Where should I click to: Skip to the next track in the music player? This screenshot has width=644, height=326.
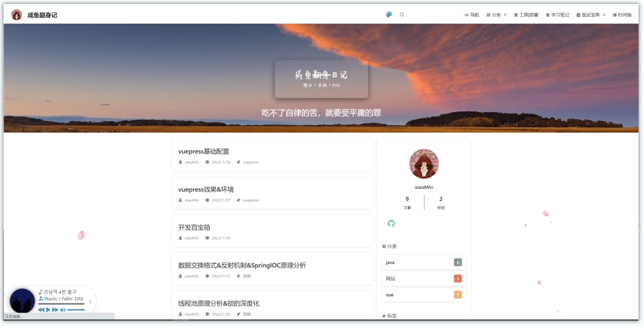click(55, 310)
